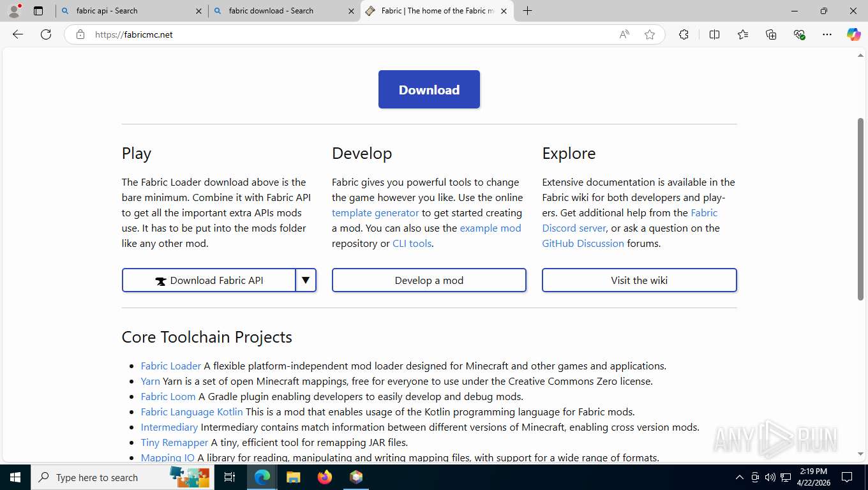Open the 'Fabric Language Kotlin' link
The image size is (868, 490).
(192, 412)
